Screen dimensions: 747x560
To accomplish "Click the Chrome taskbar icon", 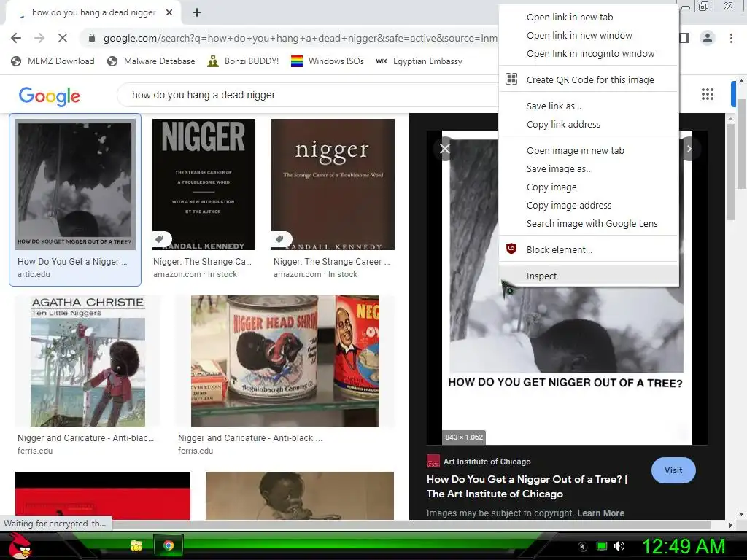I will click(x=169, y=545).
